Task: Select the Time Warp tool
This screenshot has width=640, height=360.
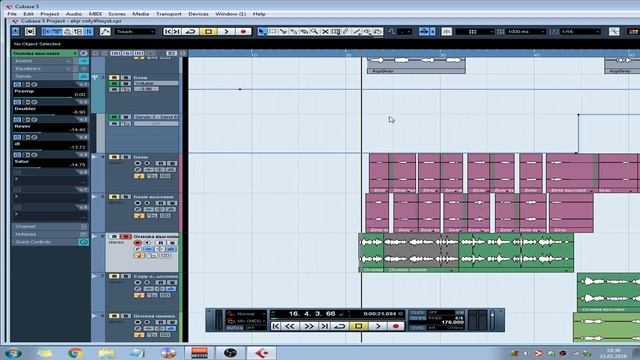Action: 336,31
